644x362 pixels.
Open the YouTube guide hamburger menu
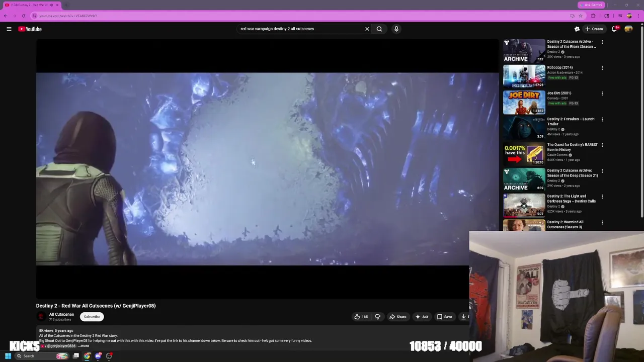[x=9, y=29]
